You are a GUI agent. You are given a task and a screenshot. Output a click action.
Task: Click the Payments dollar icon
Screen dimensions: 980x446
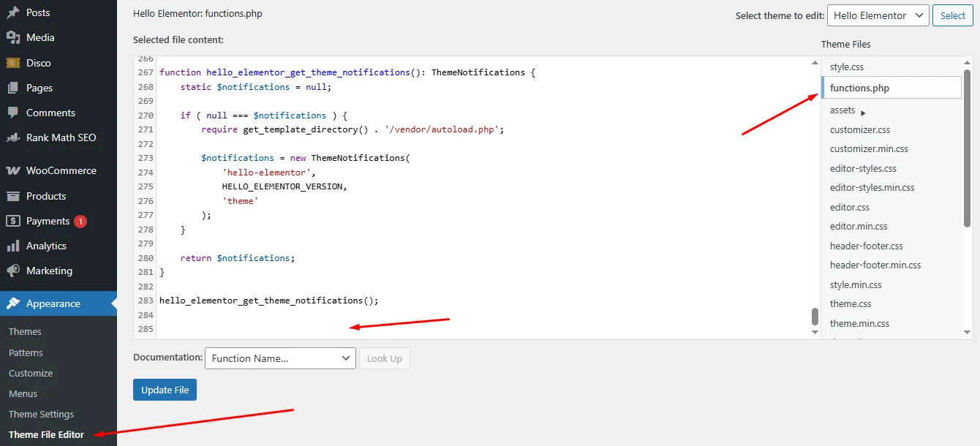(x=13, y=221)
